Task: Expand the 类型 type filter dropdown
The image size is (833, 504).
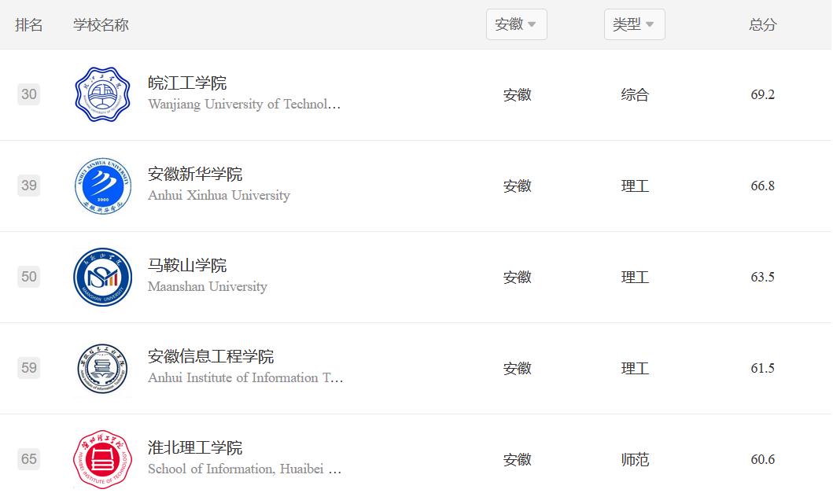Action: click(634, 24)
